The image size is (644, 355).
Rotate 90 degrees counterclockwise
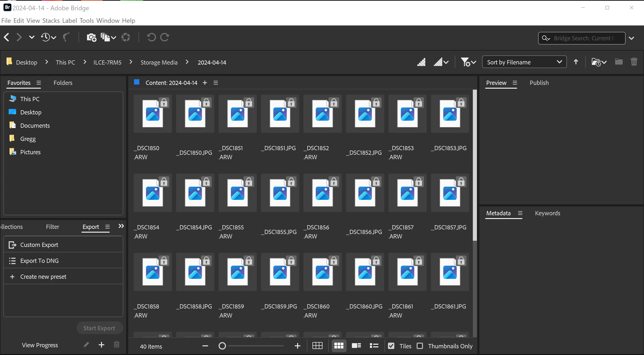(151, 37)
